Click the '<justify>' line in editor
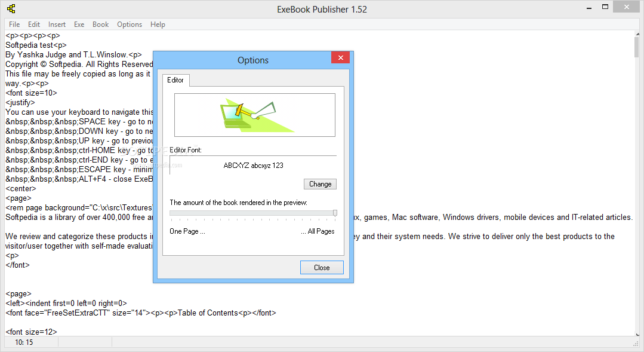Screen dimensions: 644x352 click(20, 102)
